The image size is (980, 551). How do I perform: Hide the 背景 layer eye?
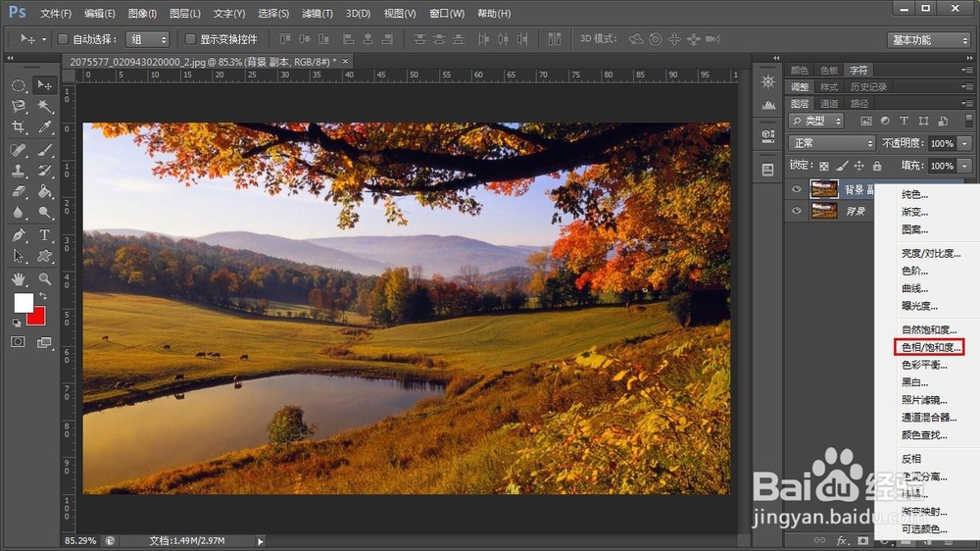[796, 211]
